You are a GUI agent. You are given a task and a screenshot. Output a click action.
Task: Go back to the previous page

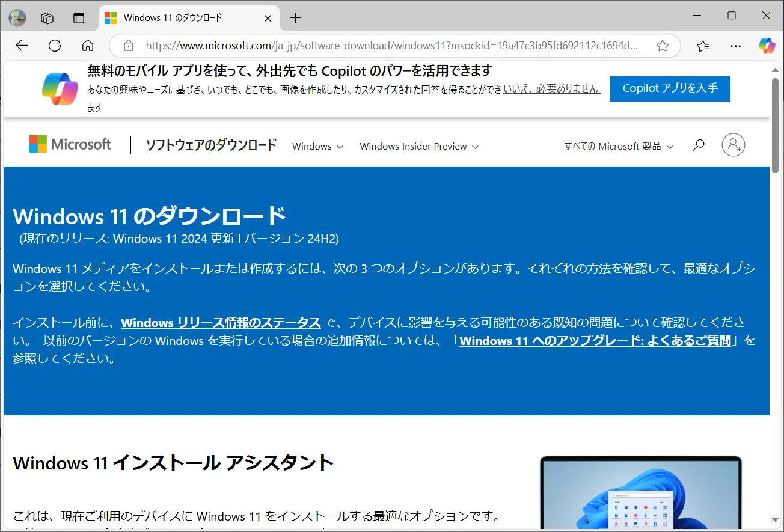(22, 46)
